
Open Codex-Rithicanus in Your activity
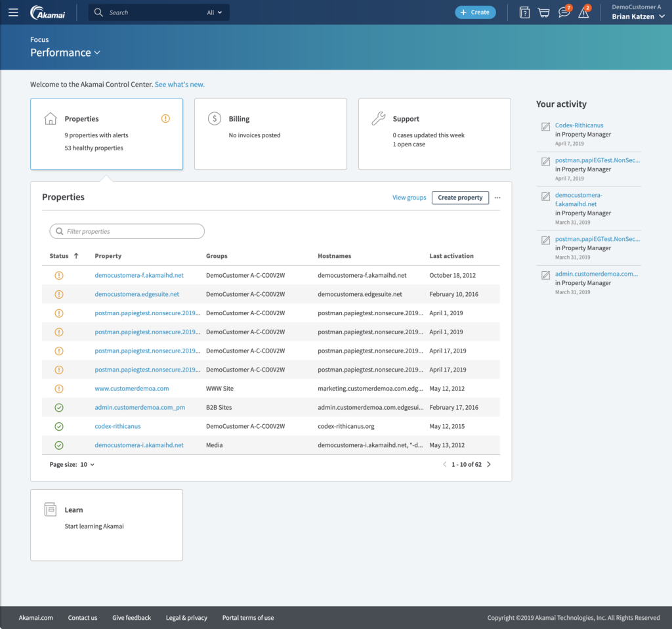[x=579, y=125]
